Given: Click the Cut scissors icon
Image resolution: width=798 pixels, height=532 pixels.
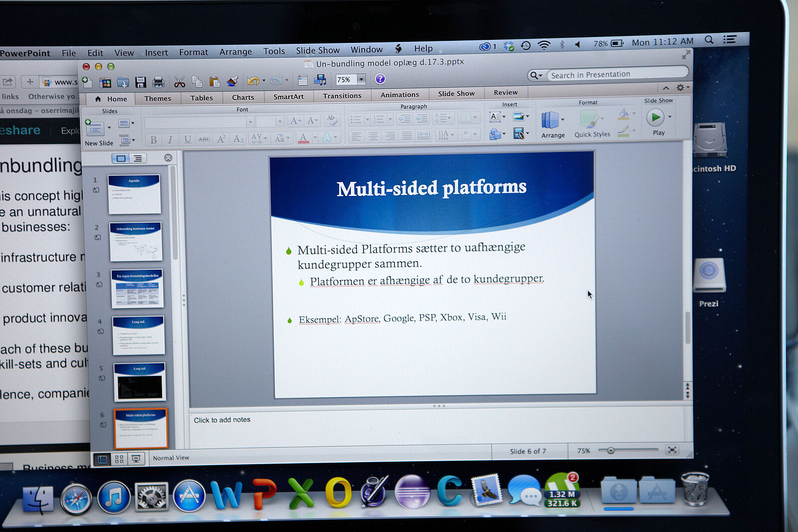Looking at the screenshot, I should coord(179,82).
